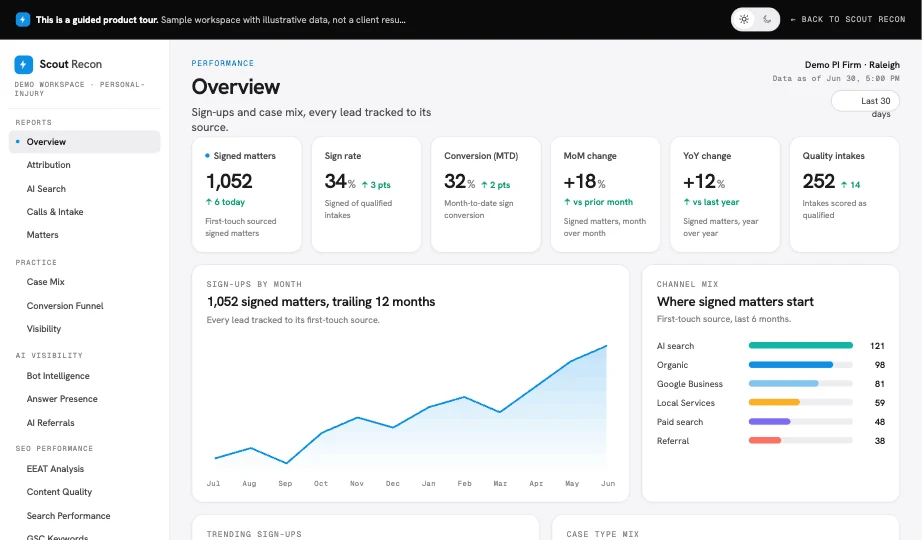
Task: Open Case Mix under Practice
Action: pos(45,282)
